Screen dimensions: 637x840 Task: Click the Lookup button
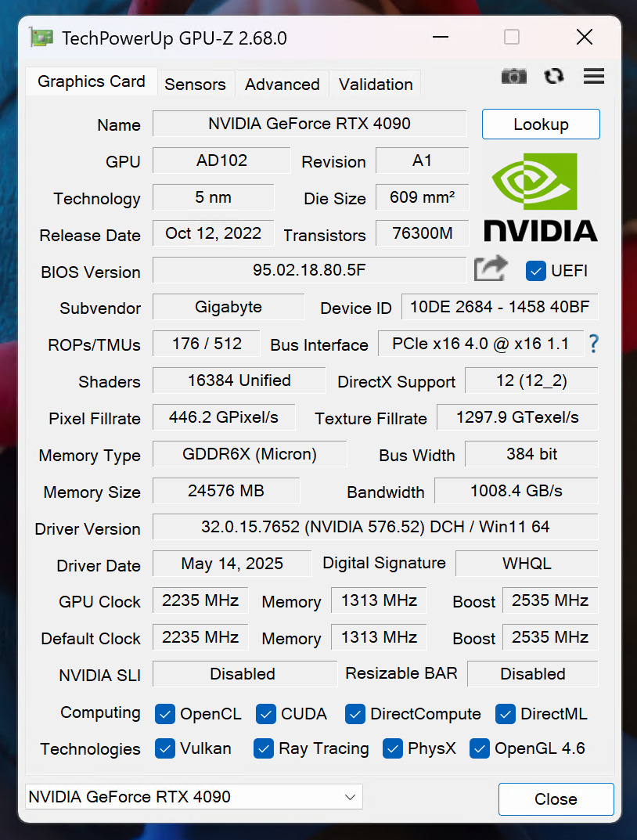pyautogui.click(x=541, y=124)
